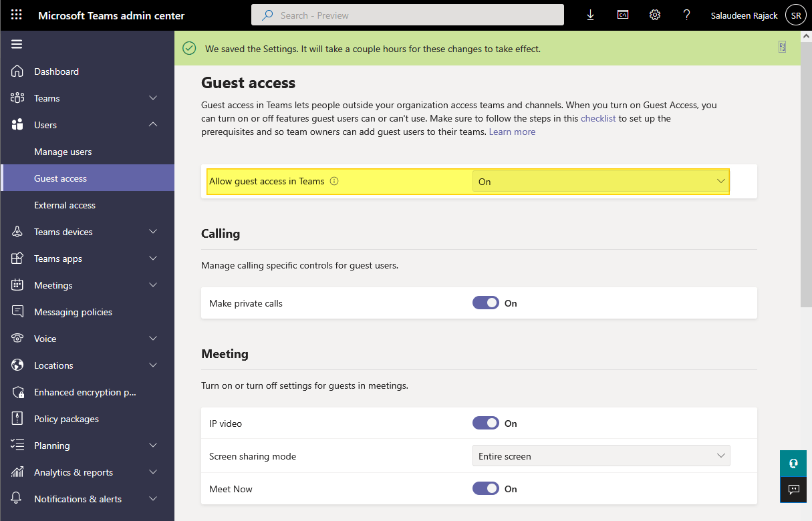The image size is (812, 521).
Task: Click the Policy packages sidebar icon
Action: pos(17,419)
